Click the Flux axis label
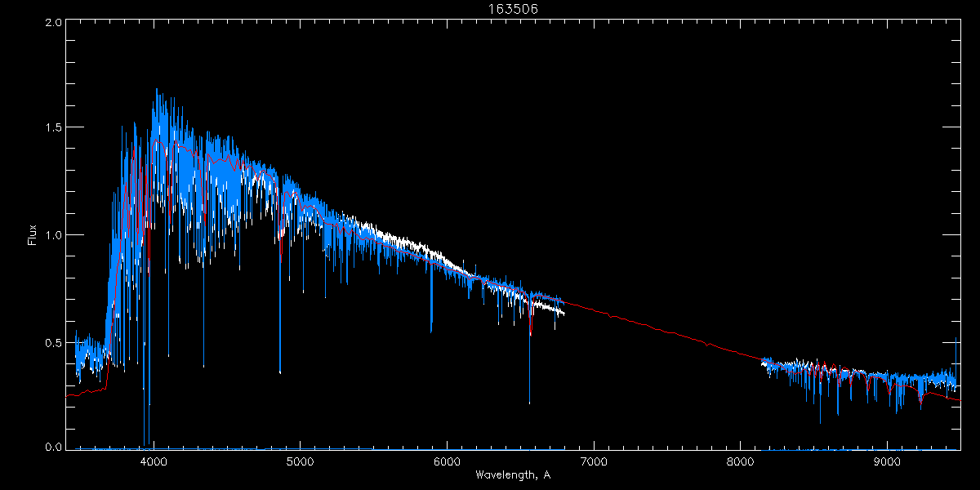The height and width of the screenshot is (490, 980). click(32, 234)
